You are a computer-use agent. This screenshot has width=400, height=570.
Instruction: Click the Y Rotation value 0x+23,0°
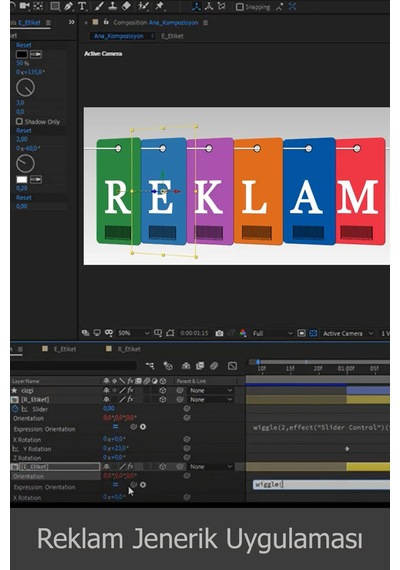point(116,449)
